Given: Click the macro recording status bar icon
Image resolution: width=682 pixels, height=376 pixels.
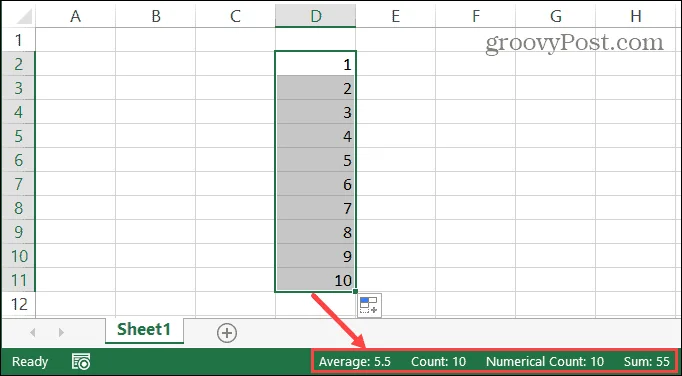Looking at the screenshot, I should 81,362.
